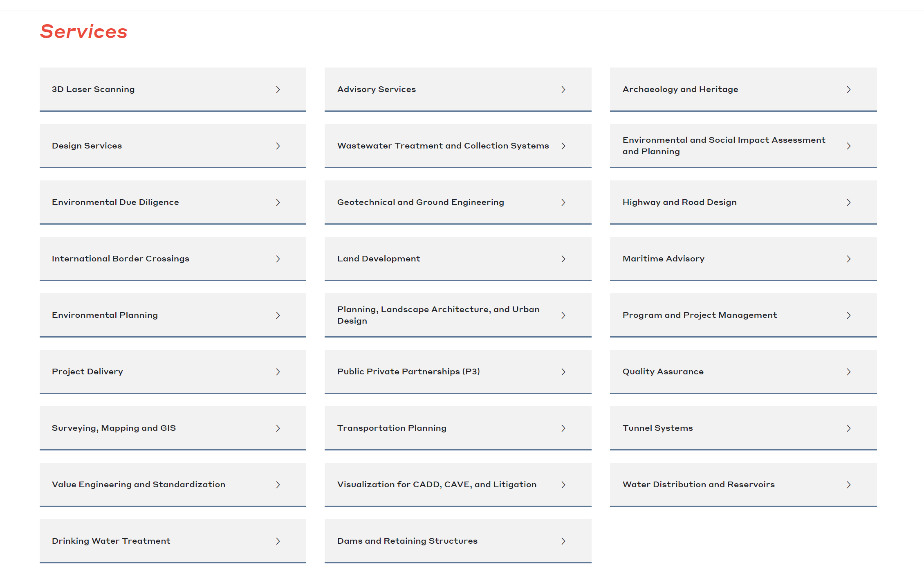Click the arrow icon on the Land Development card

pos(563,259)
